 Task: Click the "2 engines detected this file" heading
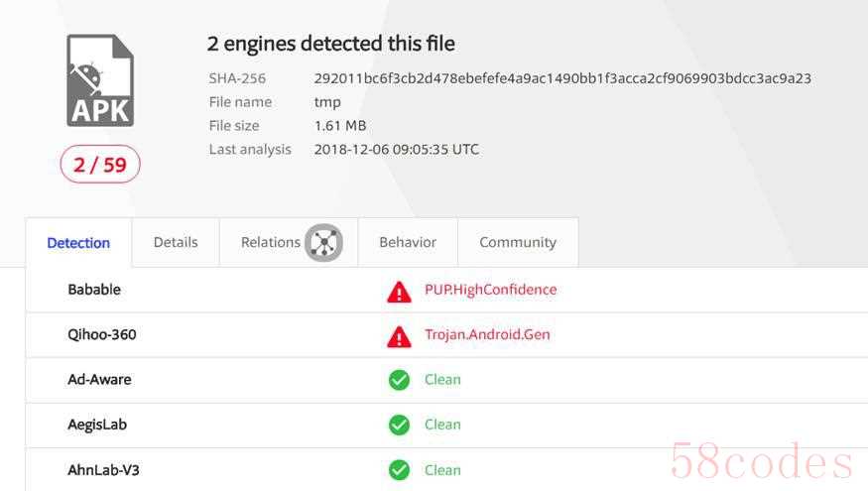(331, 44)
